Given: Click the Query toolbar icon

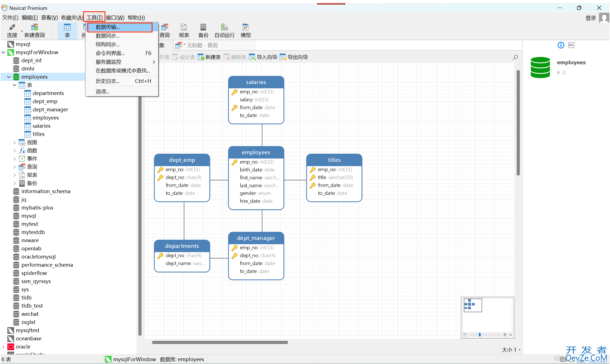Looking at the screenshot, I should (165, 31).
